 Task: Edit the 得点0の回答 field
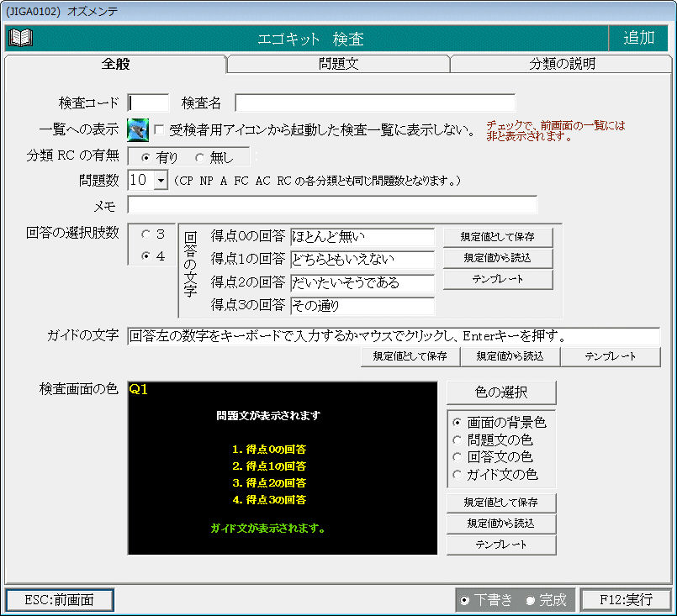(362, 237)
